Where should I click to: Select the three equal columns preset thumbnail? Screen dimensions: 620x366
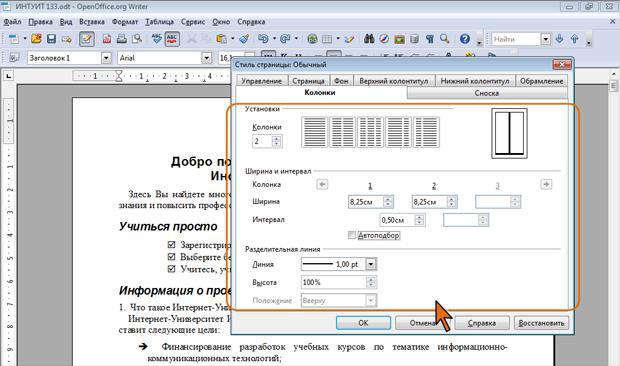370,132
